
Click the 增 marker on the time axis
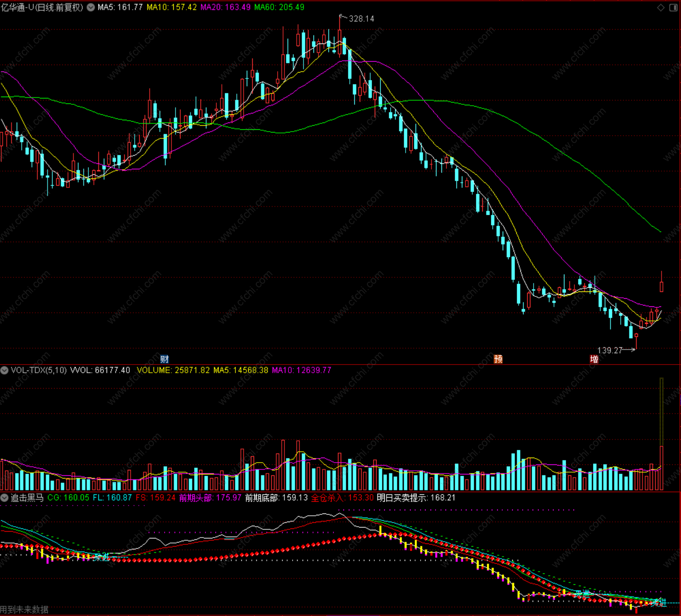coord(594,359)
